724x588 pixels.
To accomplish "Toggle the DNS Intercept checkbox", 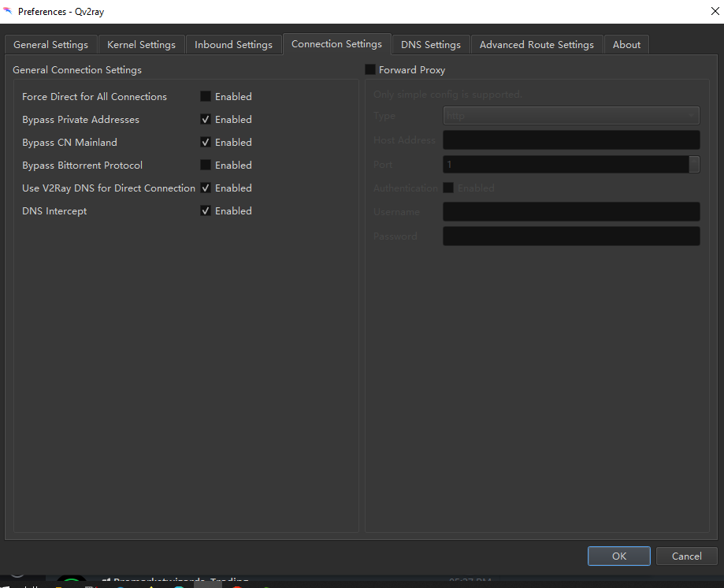I will coord(206,210).
